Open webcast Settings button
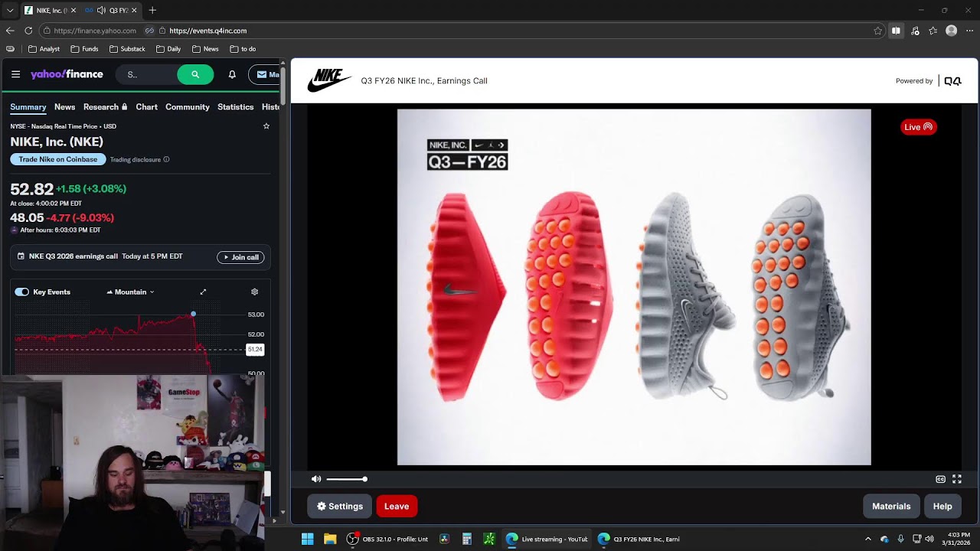 click(340, 506)
